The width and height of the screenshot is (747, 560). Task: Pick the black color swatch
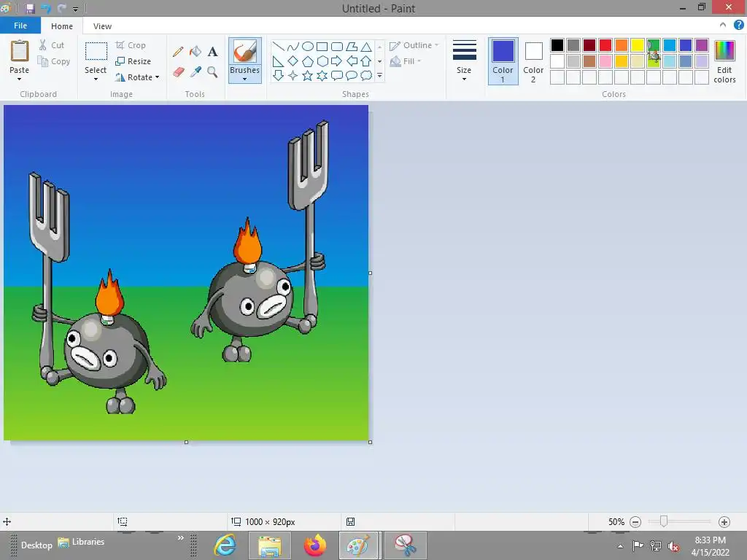click(x=557, y=45)
